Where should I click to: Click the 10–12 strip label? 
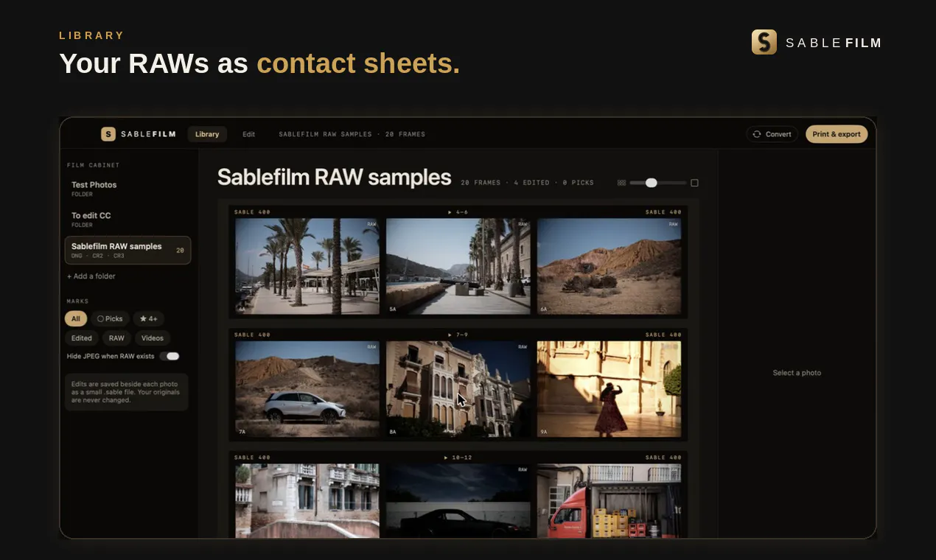click(458, 458)
